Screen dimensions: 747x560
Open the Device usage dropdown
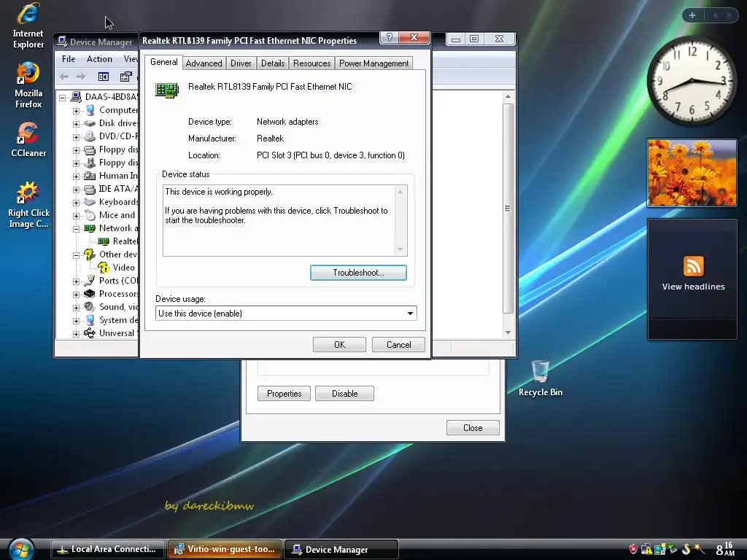[410, 314]
